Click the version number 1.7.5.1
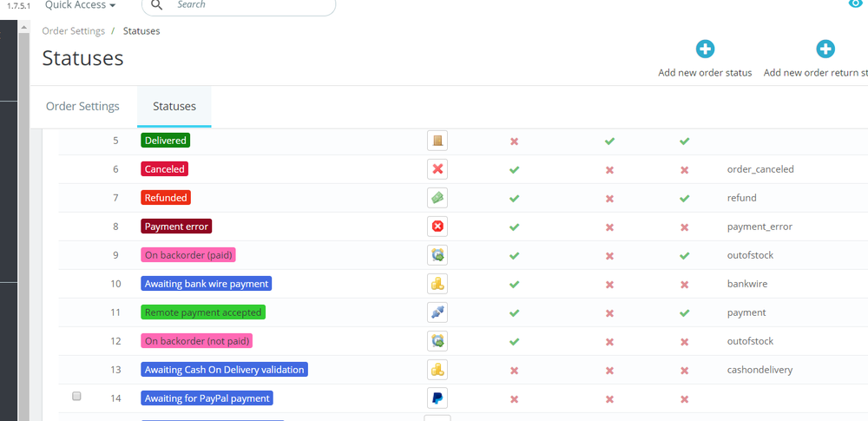The width and height of the screenshot is (868, 421). [x=19, y=6]
